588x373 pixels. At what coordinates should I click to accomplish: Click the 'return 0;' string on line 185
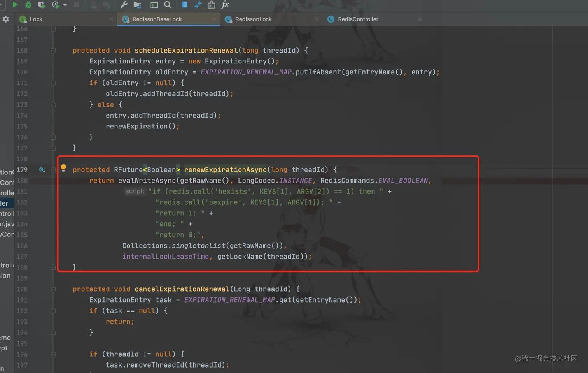coord(178,235)
